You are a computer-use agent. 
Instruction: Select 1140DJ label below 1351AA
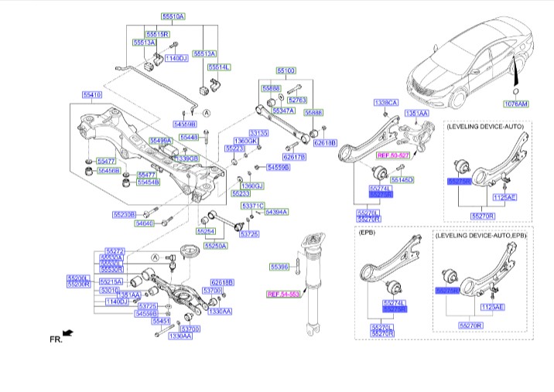pos(118,302)
